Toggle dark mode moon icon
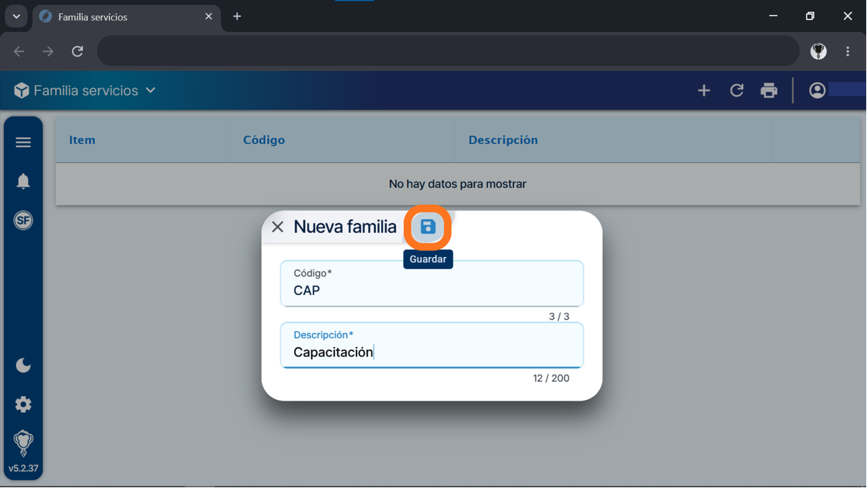The height and width of the screenshot is (488, 868). coord(23,365)
